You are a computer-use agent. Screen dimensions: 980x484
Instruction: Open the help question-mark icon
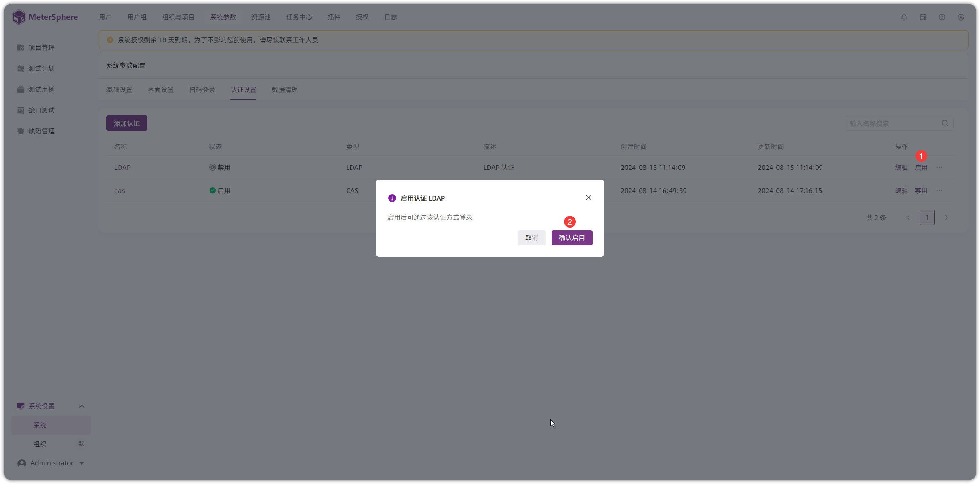point(942,17)
